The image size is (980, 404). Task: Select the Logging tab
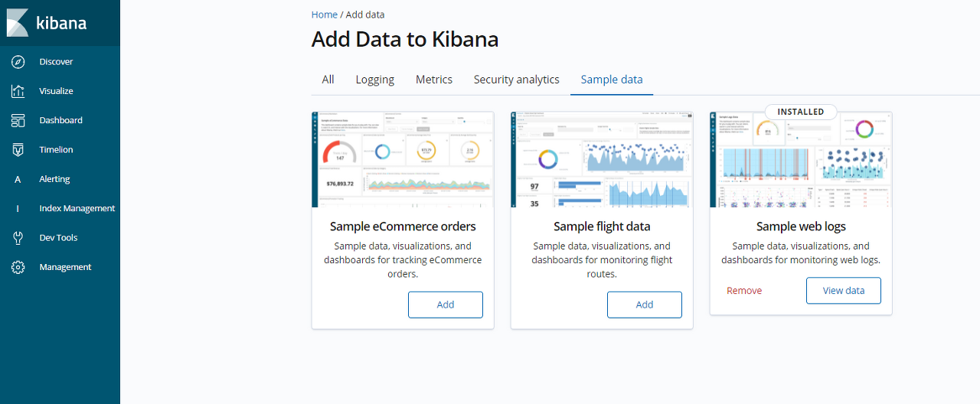point(375,80)
